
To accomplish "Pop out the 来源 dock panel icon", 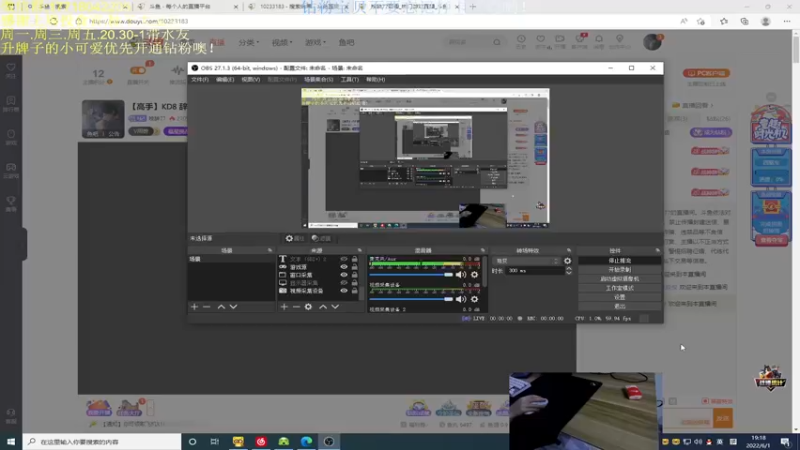I will [360, 251].
